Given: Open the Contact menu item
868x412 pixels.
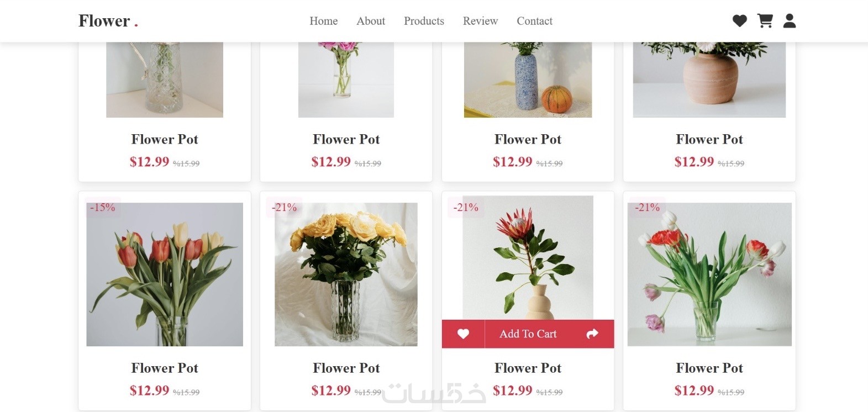Looking at the screenshot, I should (x=534, y=21).
